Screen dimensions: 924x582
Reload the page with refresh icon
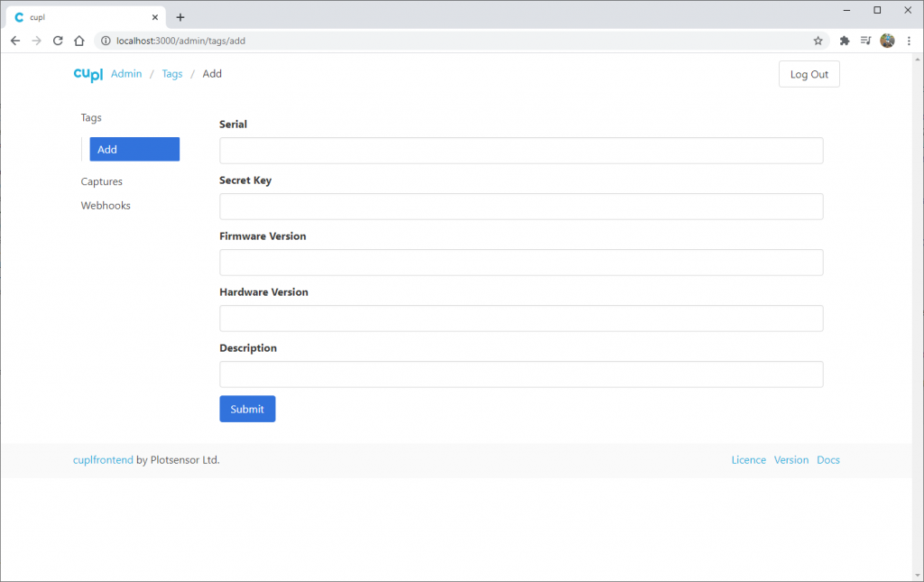pos(58,41)
